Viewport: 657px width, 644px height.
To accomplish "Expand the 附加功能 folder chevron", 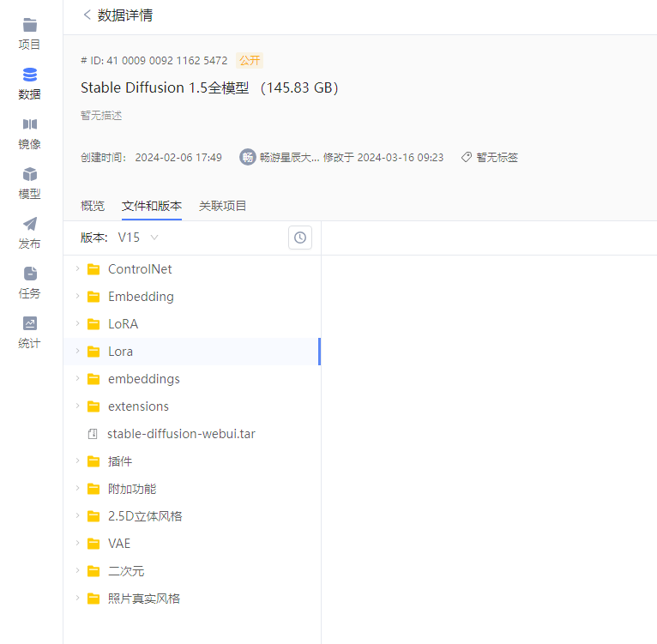I will point(77,488).
